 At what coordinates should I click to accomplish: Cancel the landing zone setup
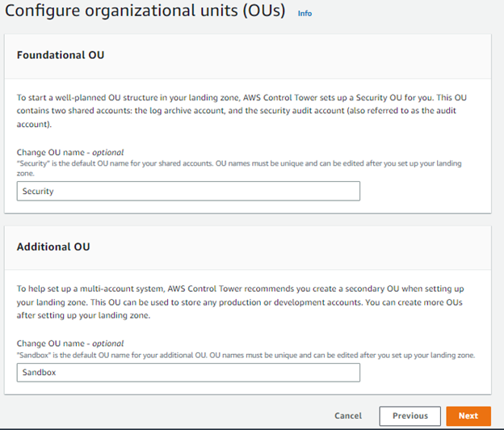point(348,415)
